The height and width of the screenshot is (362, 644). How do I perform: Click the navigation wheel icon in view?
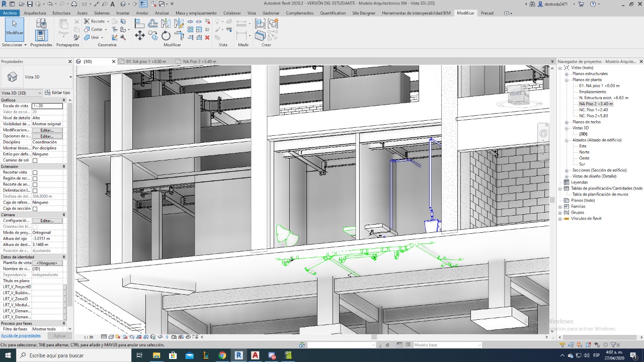[543, 133]
